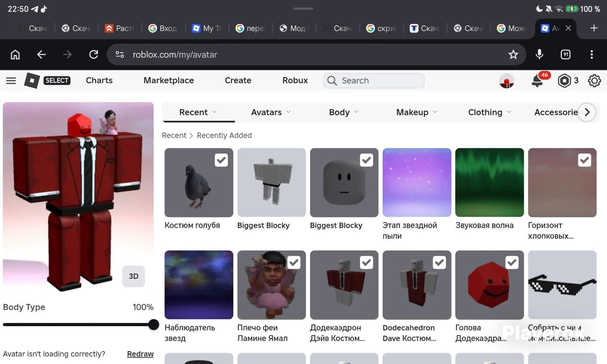Screen dimensions: 607x364
Task: Uncheck Горизонт хлопковых item checkbox
Action: click(584, 160)
